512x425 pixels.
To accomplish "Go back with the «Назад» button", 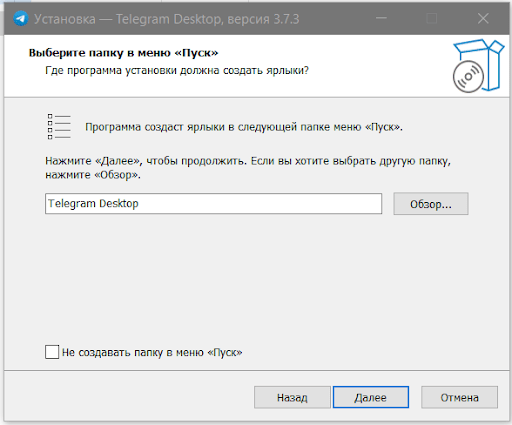I will 292,397.
